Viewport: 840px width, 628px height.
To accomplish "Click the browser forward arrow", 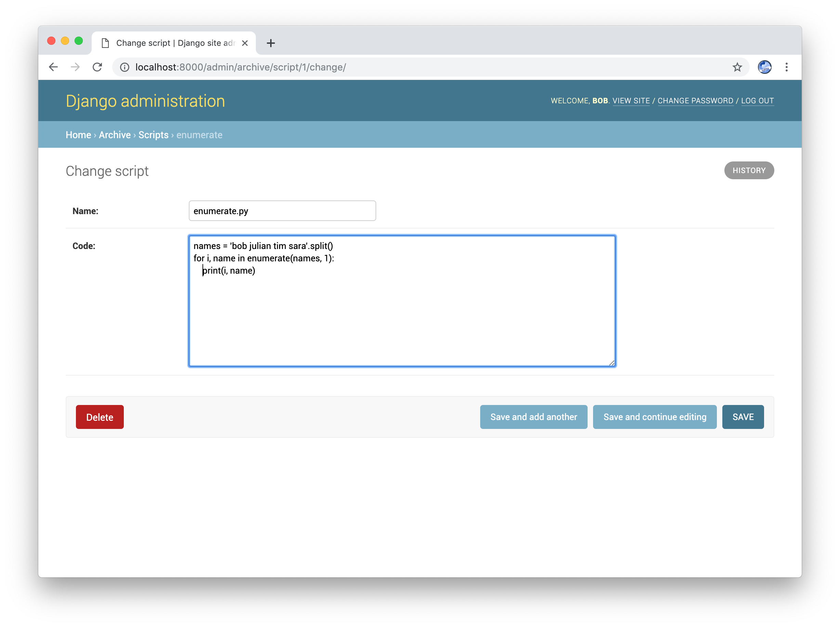I will coord(75,67).
